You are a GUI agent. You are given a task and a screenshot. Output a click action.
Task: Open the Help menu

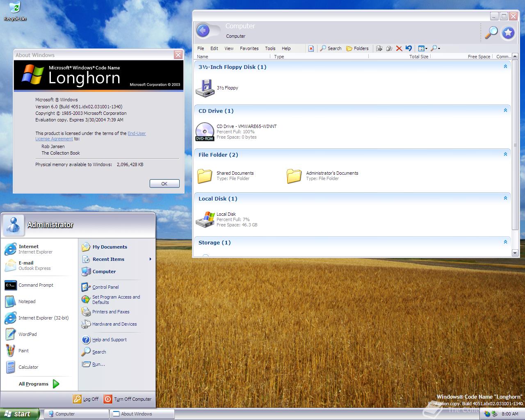pos(286,48)
